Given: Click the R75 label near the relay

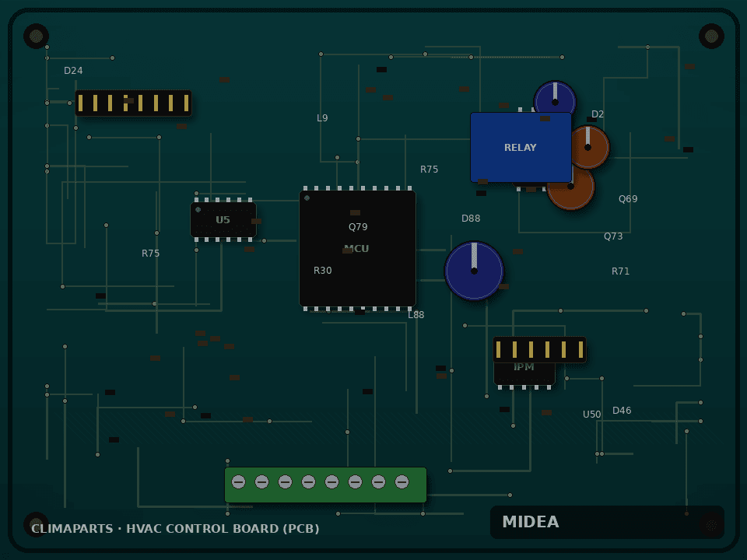Looking at the screenshot, I should (430, 170).
